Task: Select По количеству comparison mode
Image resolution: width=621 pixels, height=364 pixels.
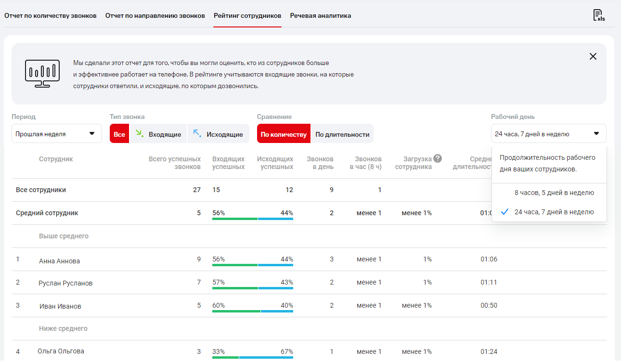Action: pos(284,134)
